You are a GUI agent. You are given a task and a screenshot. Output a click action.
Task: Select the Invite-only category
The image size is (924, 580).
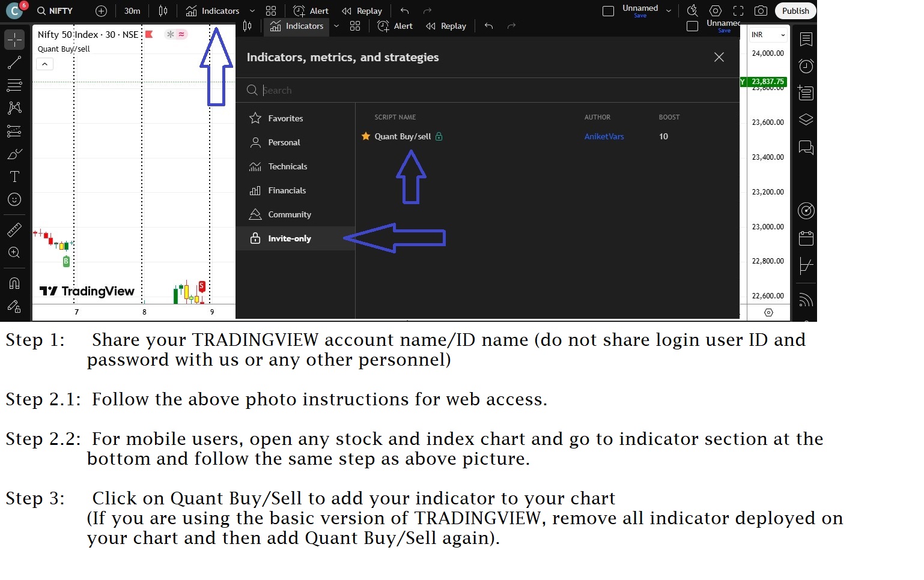pyautogui.click(x=295, y=238)
